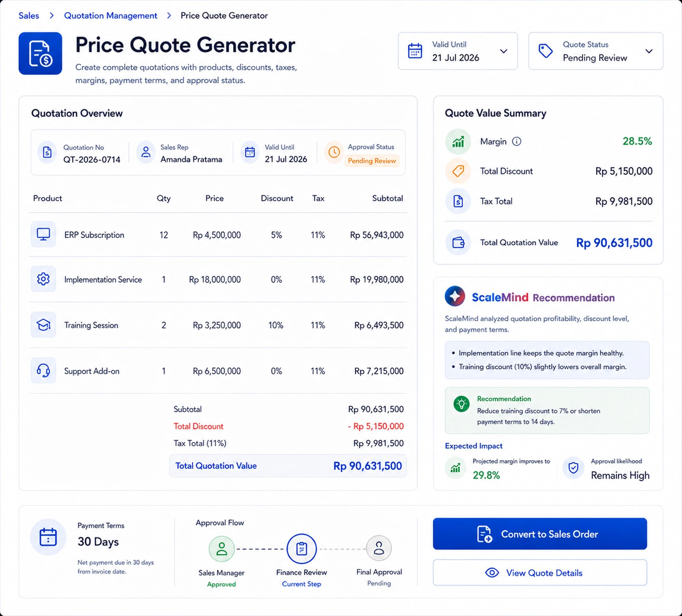Screen dimensions: 682x616
Task: Click the Implementation Service gear icon
Action: [43, 279]
